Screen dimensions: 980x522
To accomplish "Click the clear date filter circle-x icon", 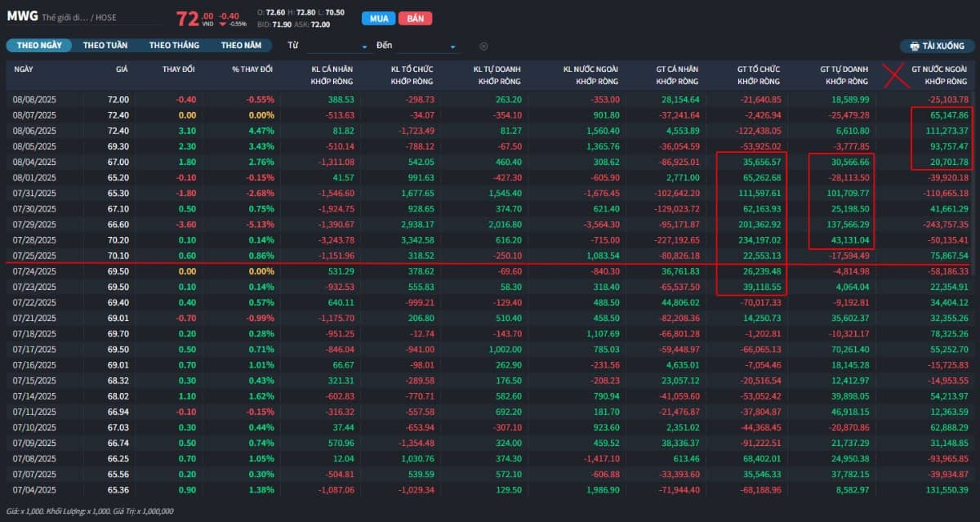I will (x=483, y=47).
